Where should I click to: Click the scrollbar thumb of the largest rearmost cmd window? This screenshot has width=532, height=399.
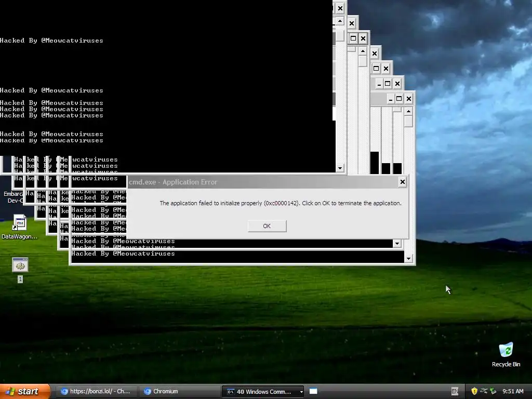click(340, 36)
